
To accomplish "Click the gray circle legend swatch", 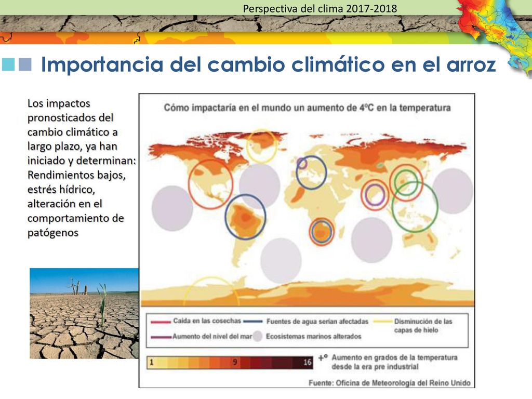I will (x=258, y=336).
